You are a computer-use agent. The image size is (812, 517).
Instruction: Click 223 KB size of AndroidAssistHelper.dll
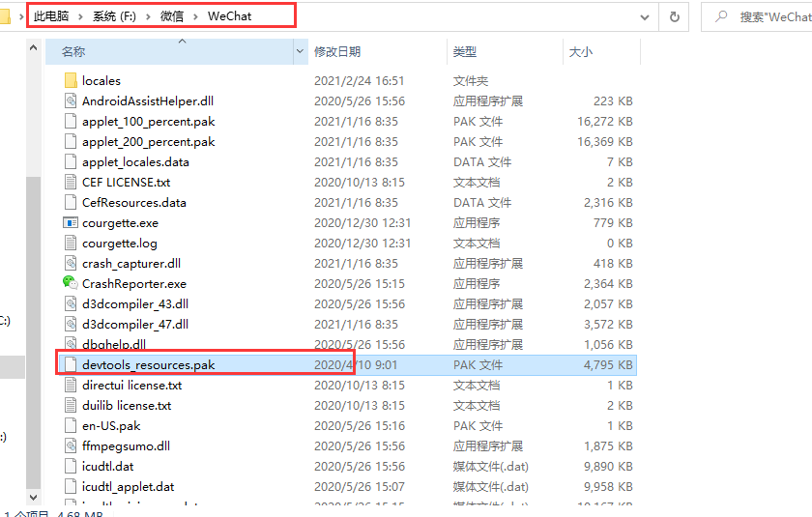pyautogui.click(x=613, y=101)
